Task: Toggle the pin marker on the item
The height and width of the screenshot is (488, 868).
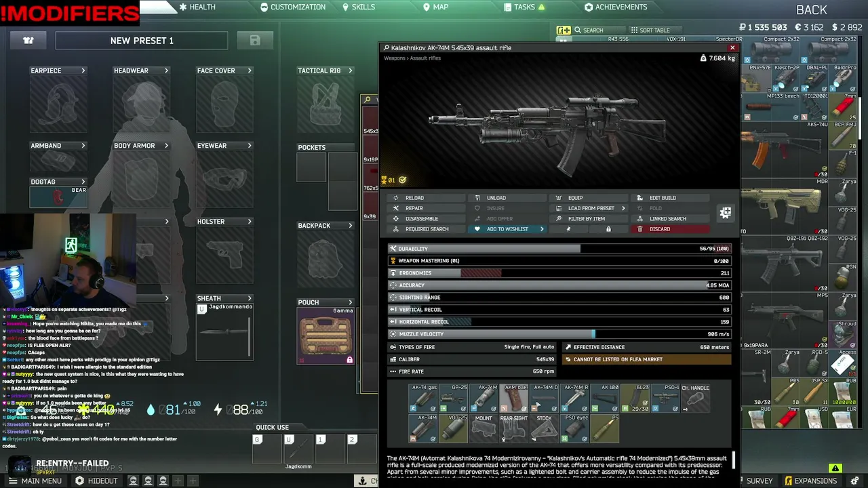Action: 568,229
